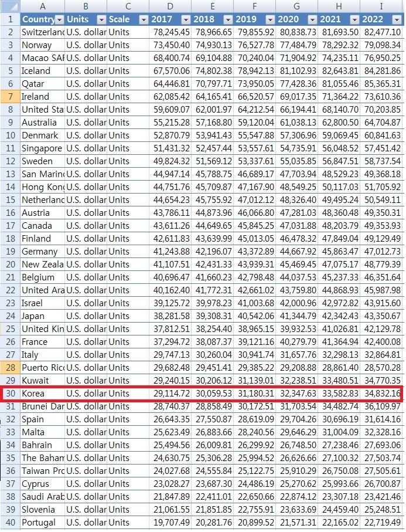Select row 1 header
Viewport: 406px width, 532px height.
coord(10,19)
